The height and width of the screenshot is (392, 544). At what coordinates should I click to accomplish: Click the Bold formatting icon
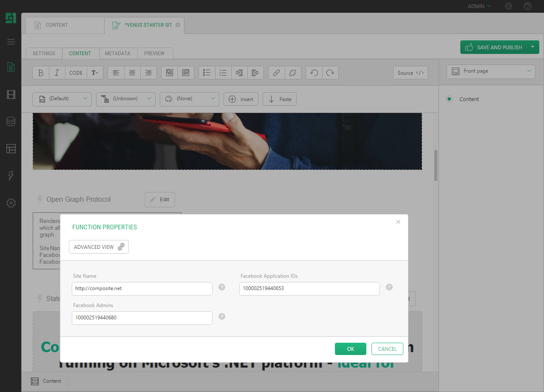[41, 73]
